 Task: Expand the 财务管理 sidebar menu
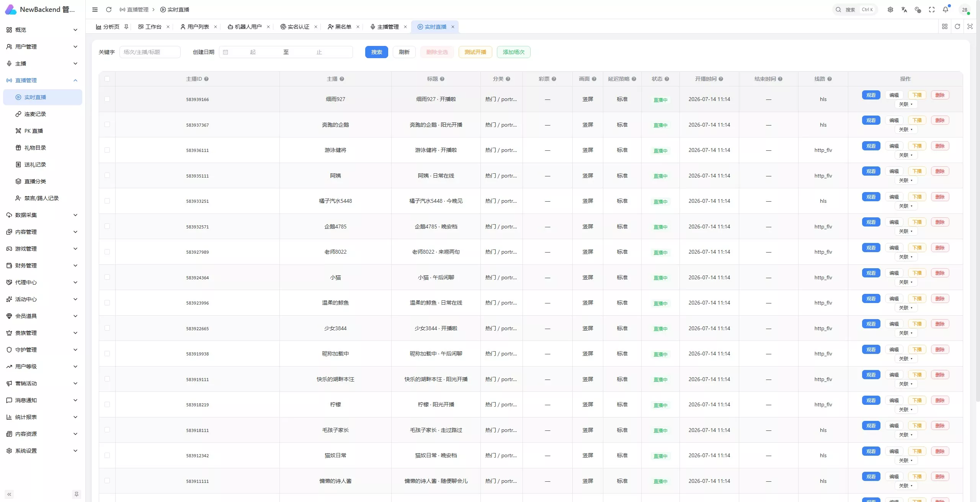pos(42,266)
